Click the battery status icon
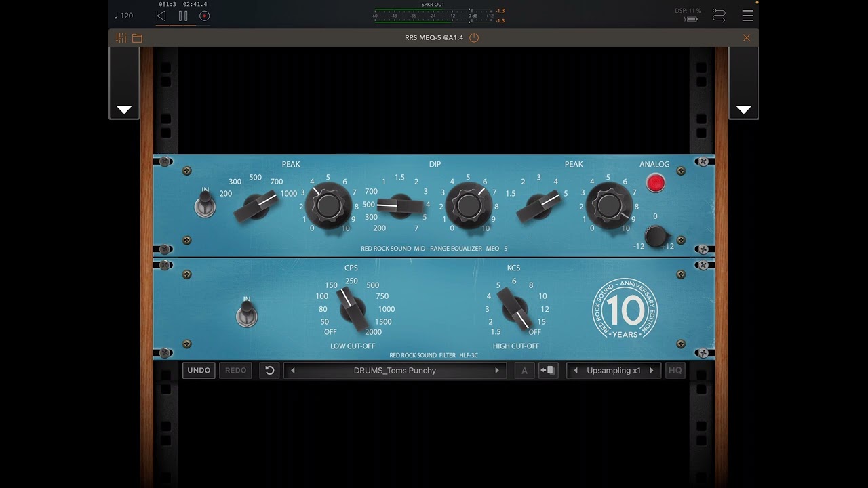This screenshot has height=488, width=868. point(691,20)
